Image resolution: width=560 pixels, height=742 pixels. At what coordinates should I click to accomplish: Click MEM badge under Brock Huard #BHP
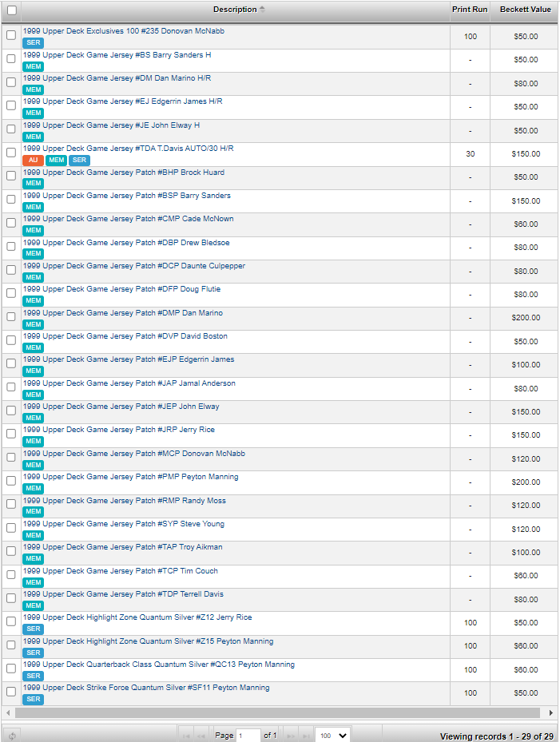point(33,183)
